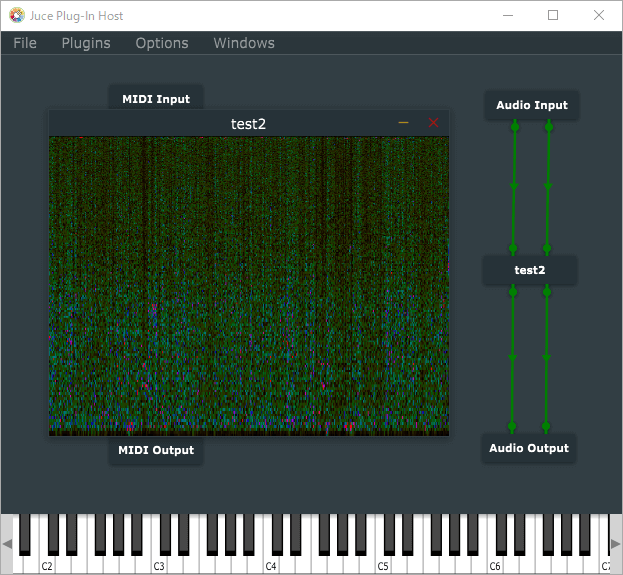Screen dimensions: 623x575
Task: Minimize the test2 plugin window
Action: [x=403, y=123]
